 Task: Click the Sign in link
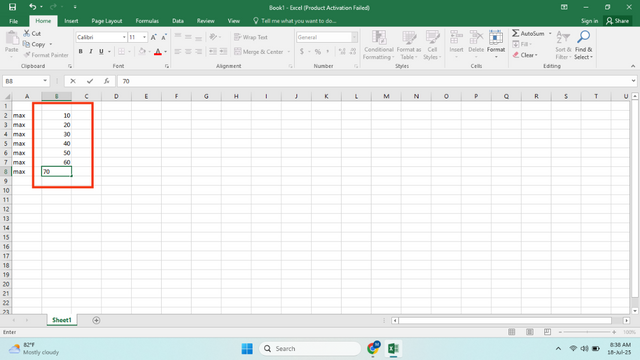(x=589, y=21)
